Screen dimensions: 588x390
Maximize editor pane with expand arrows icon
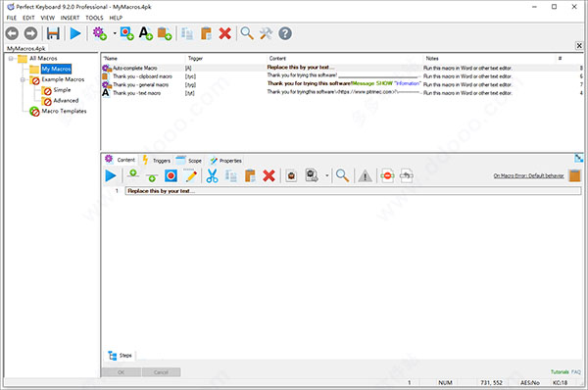click(x=578, y=158)
